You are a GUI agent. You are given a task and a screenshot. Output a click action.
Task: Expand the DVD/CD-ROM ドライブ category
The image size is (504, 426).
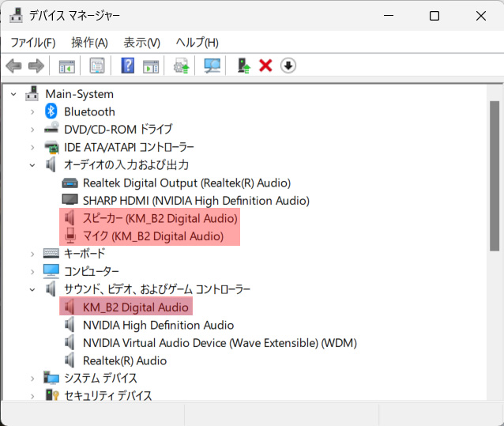(x=32, y=130)
